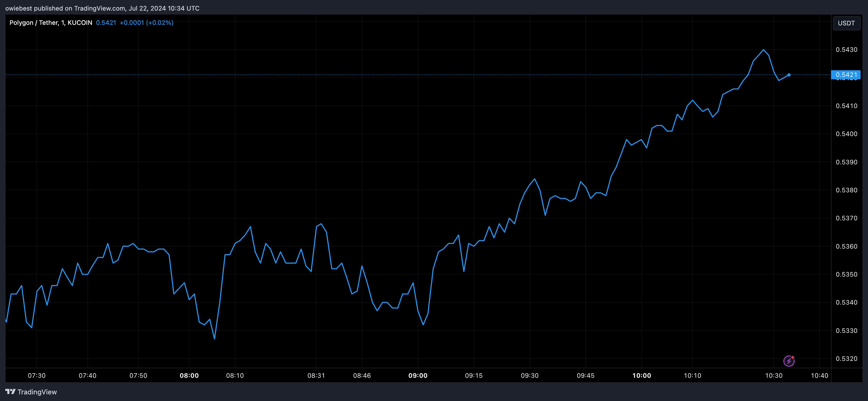Click the 10:30 time axis label
Screen dimensions: 868x401
(774, 375)
